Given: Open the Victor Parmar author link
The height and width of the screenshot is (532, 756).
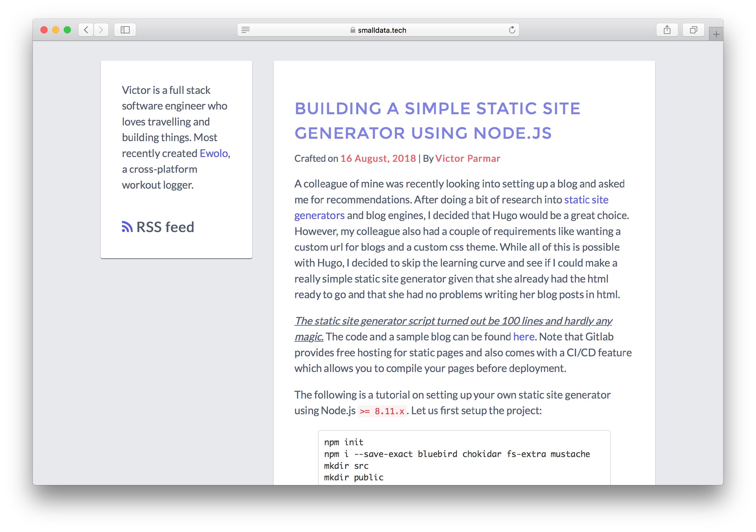Looking at the screenshot, I should (467, 158).
